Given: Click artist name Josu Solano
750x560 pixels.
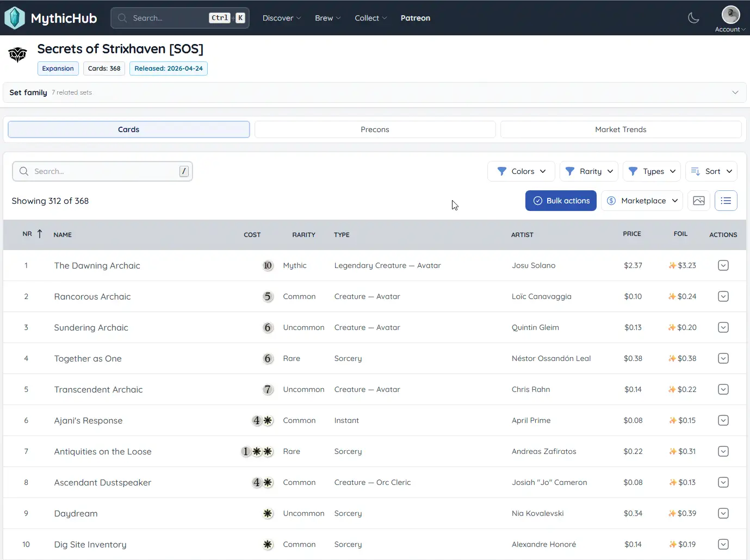Looking at the screenshot, I should [534, 265].
